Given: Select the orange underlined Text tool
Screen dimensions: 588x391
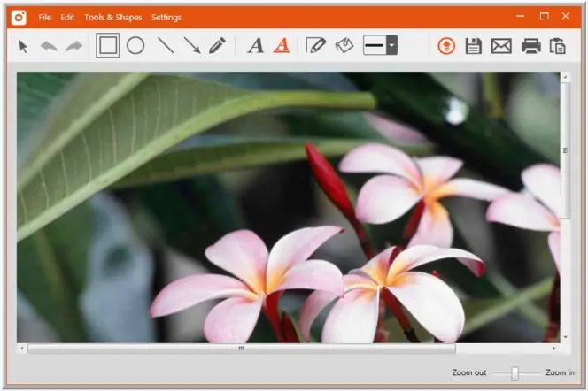Looking at the screenshot, I should coord(282,46).
